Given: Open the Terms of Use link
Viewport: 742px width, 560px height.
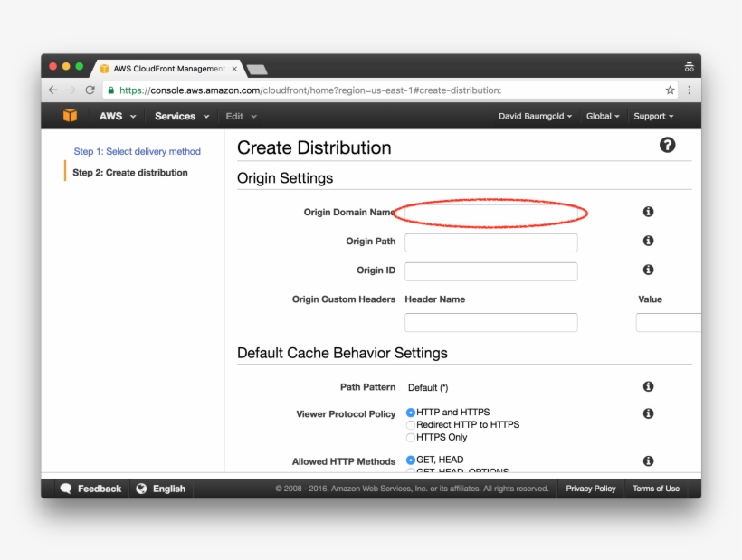Looking at the screenshot, I should pos(656,489).
